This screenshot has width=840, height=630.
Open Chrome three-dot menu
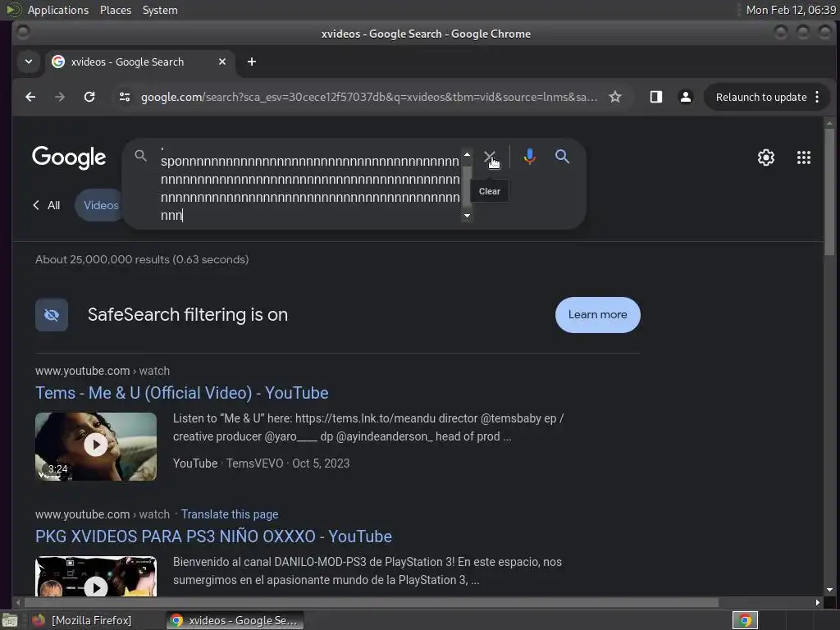point(817,97)
